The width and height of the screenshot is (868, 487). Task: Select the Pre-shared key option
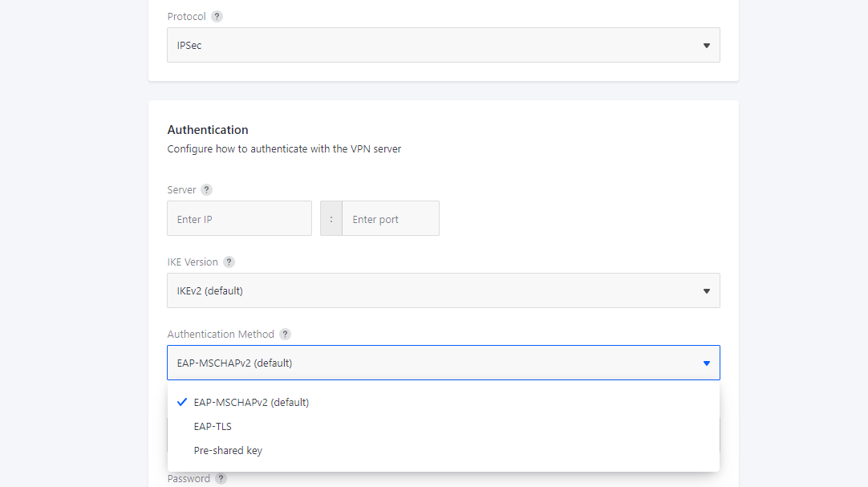click(x=228, y=451)
